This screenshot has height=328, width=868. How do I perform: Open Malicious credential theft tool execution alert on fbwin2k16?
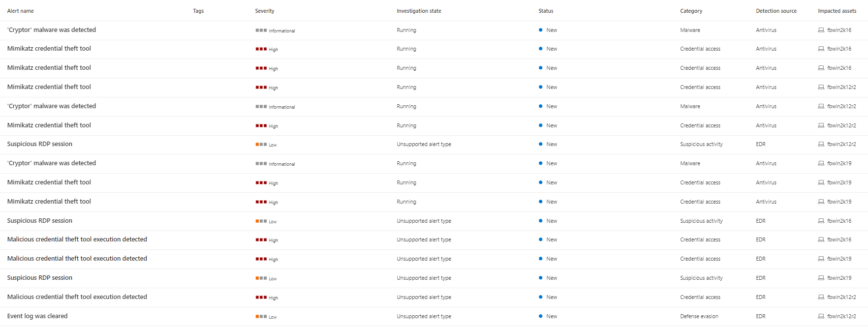[x=77, y=239]
